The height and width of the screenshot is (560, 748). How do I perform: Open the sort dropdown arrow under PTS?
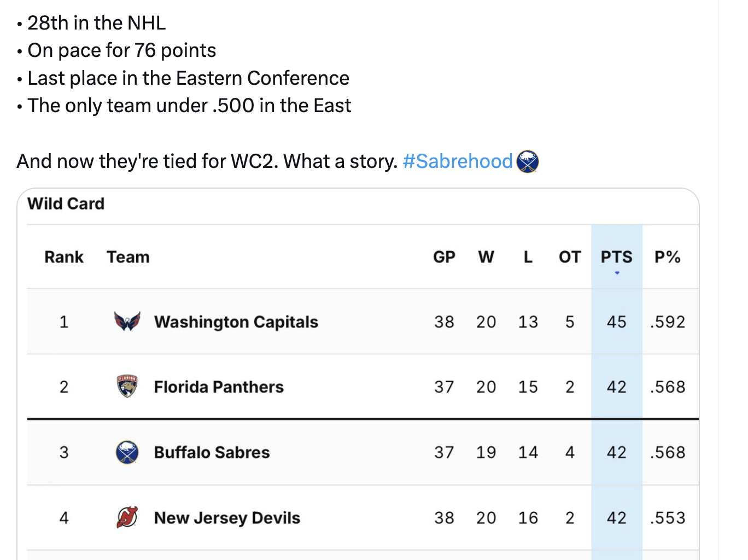tap(616, 273)
